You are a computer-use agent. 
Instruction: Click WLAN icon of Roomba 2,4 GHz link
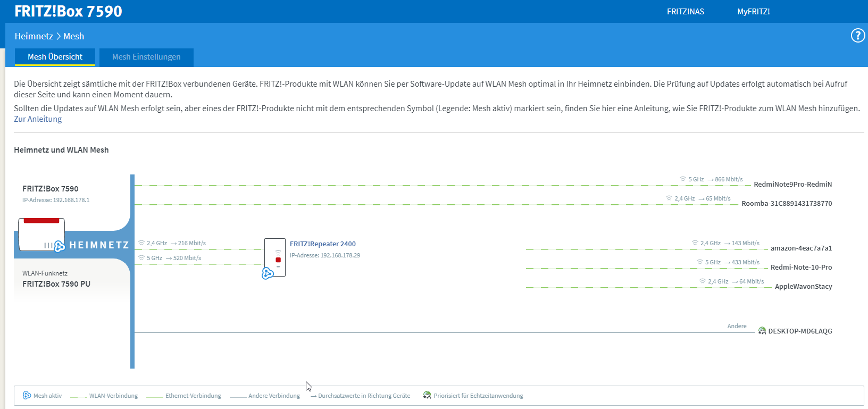[669, 198]
